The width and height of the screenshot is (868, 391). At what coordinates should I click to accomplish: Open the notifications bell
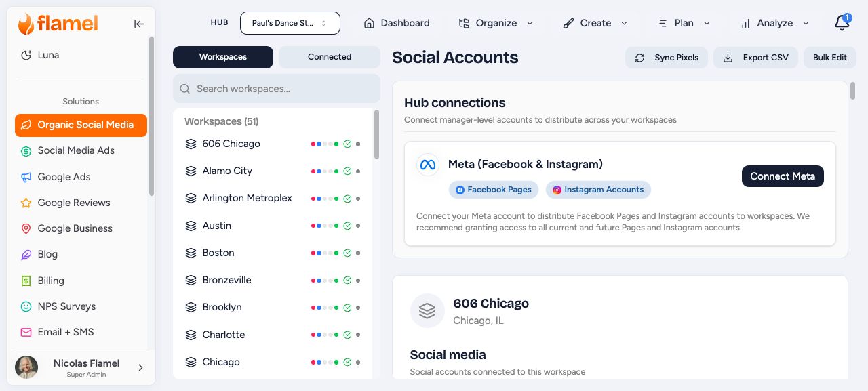pyautogui.click(x=842, y=23)
